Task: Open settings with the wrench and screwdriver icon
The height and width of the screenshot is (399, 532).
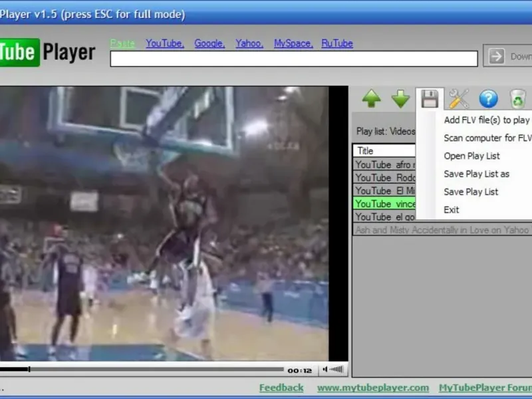Action: (x=459, y=98)
